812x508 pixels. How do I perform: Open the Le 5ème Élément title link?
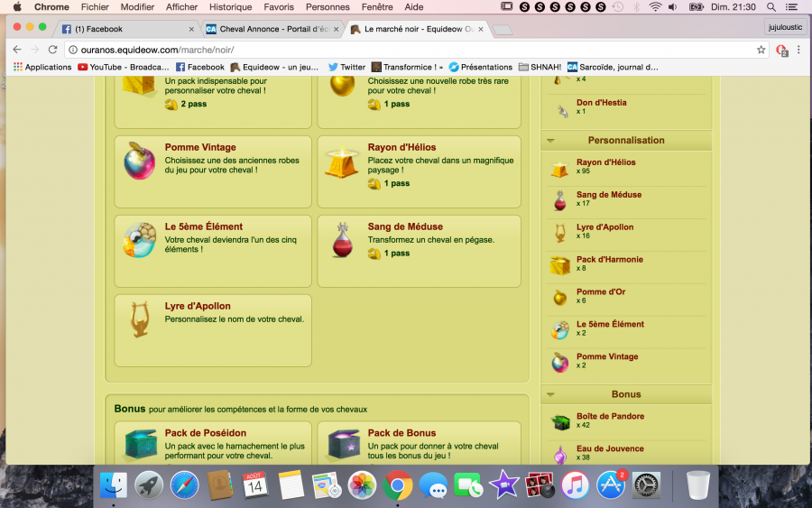click(x=204, y=226)
